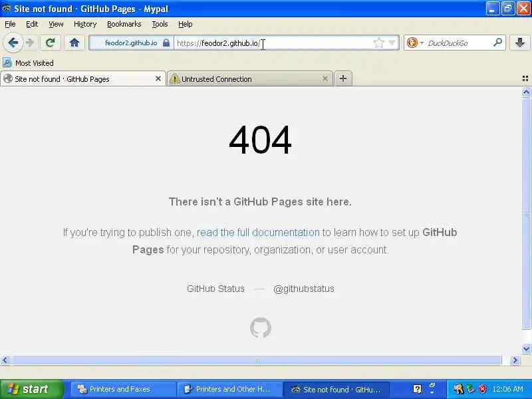Click the magnifier search icon in search box
Image resolution: width=532 pixels, height=399 pixels.
[497, 43]
